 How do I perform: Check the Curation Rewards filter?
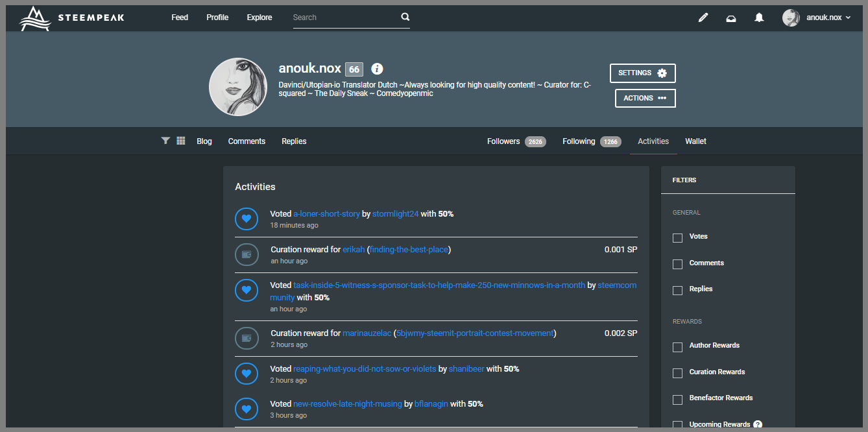(x=678, y=373)
